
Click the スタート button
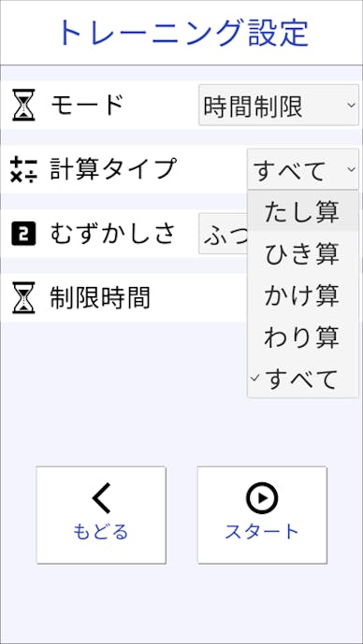pos(262,515)
